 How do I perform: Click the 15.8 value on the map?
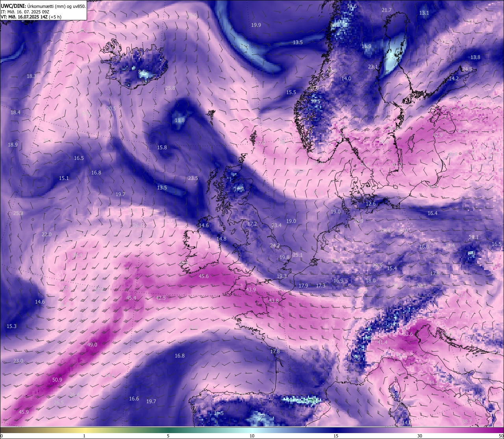coord(162,147)
